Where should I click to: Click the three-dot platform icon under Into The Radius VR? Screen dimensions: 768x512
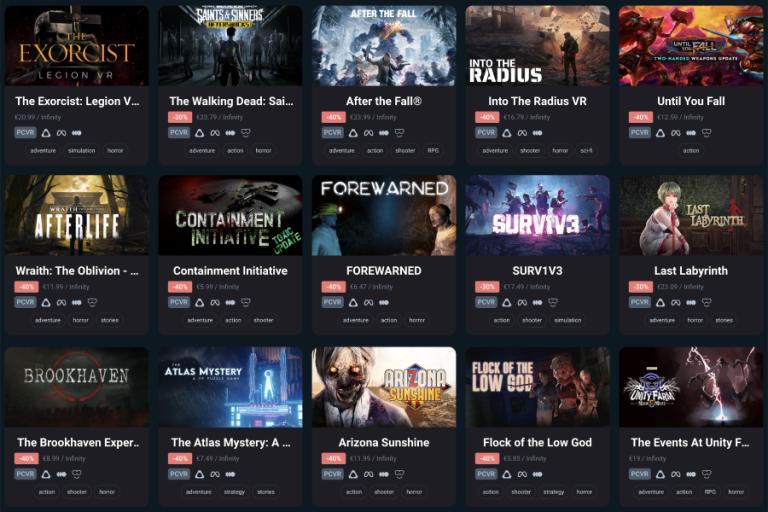click(537, 133)
